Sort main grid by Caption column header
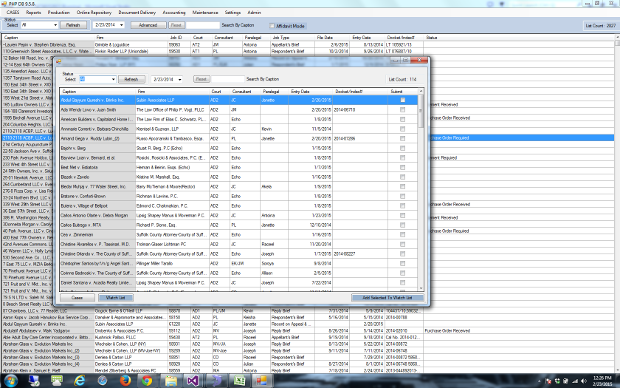The width and height of the screenshot is (620, 388). [x=48, y=38]
